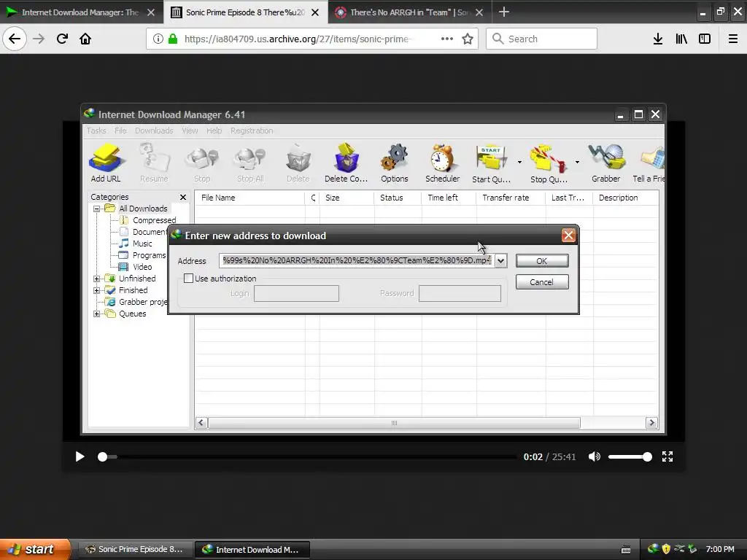Go back with browser back arrow
The image size is (747, 560).
pos(15,39)
